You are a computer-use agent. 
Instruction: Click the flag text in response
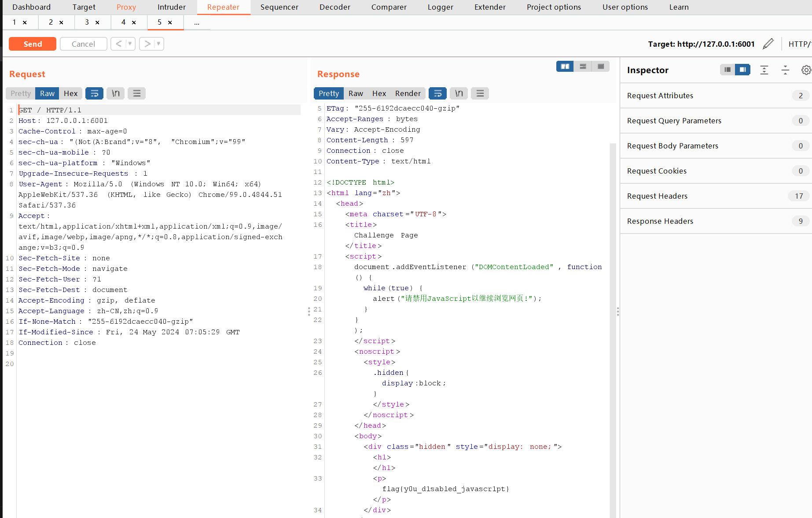coord(445,489)
